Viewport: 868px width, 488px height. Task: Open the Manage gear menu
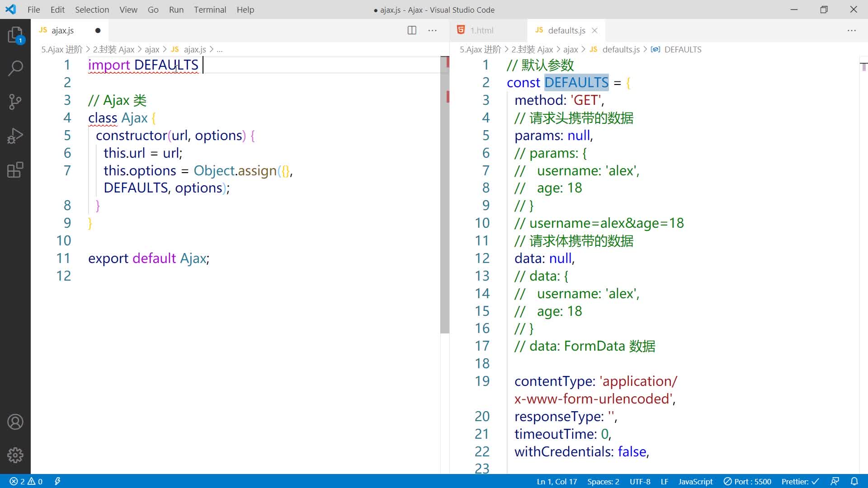tap(15, 455)
